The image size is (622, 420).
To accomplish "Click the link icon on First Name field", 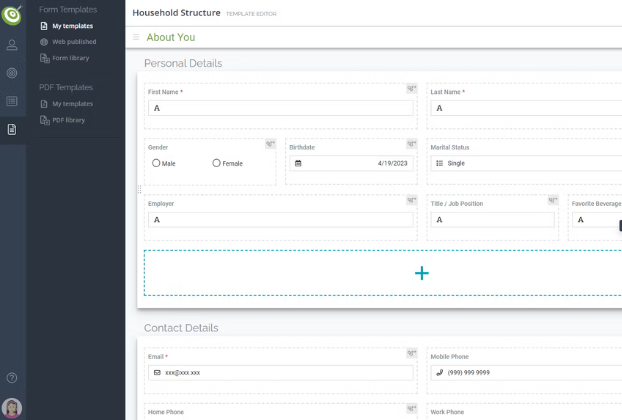I will (412, 88).
